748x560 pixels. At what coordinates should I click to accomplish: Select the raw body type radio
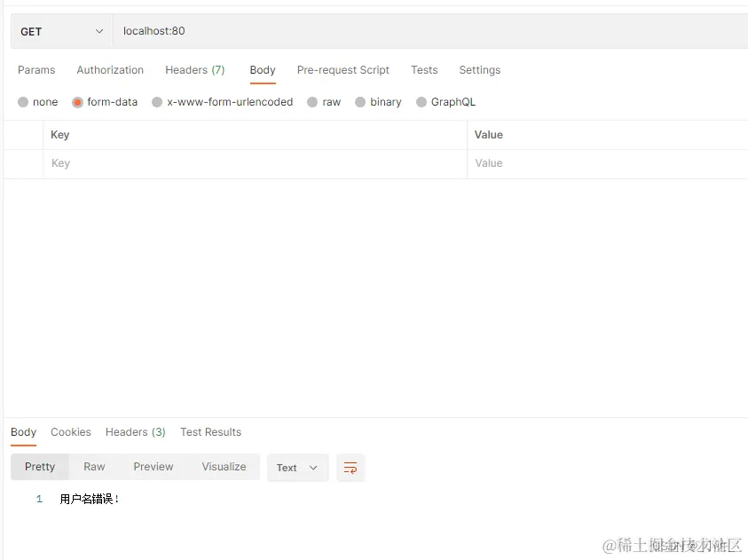[x=312, y=102]
